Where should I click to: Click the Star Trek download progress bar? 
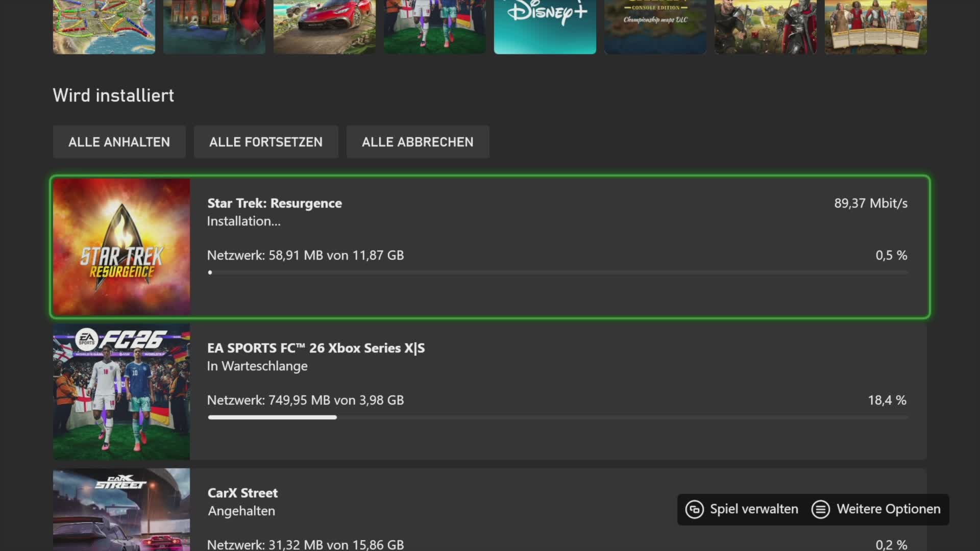click(x=558, y=272)
